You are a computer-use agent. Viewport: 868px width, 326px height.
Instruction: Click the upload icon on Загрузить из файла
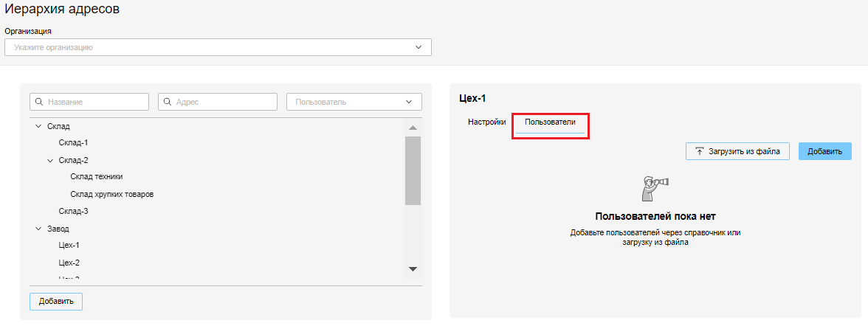(699, 151)
